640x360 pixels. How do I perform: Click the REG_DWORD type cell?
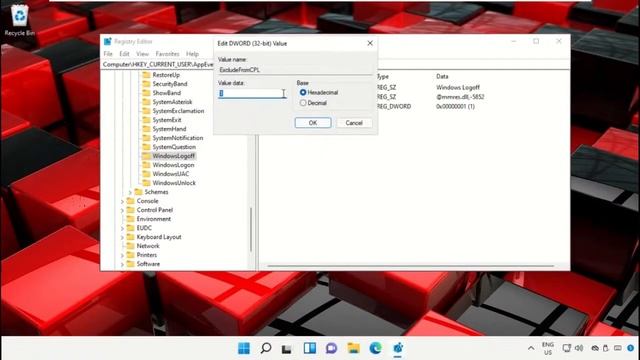pos(393,106)
